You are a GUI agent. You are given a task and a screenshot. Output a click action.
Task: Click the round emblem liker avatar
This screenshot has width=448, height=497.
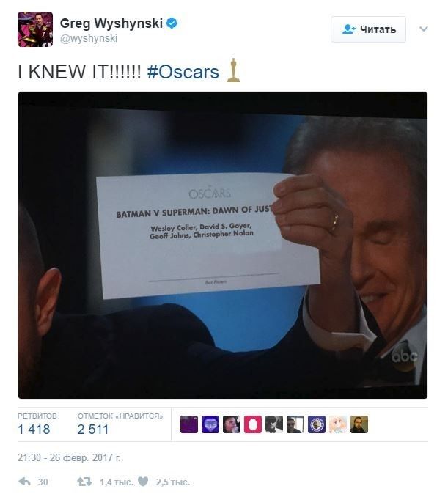click(317, 424)
